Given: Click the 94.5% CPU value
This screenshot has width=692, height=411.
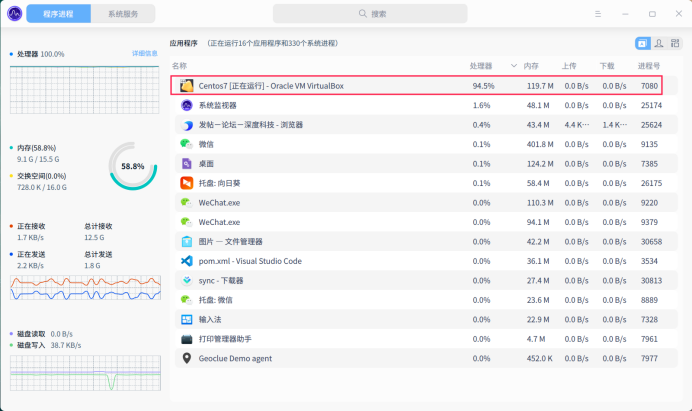Looking at the screenshot, I should coord(483,86).
